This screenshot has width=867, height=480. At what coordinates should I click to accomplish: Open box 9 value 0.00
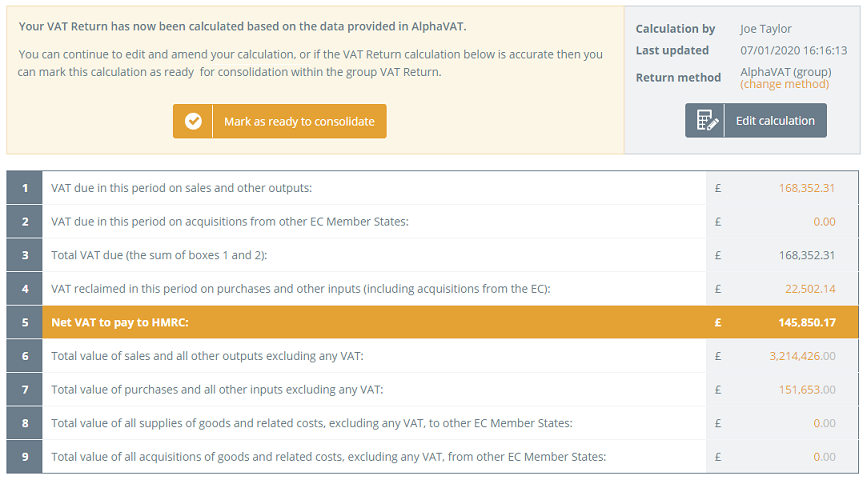[824, 457]
